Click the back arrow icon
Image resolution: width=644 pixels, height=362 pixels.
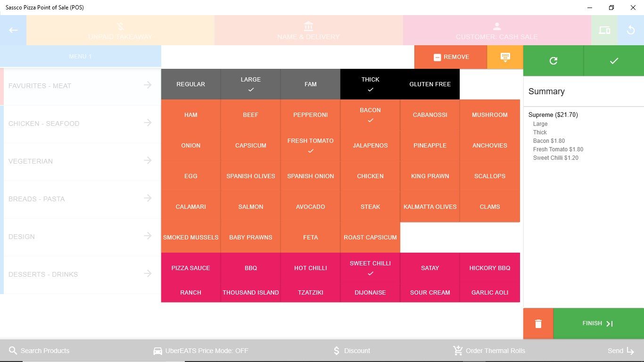[13, 30]
